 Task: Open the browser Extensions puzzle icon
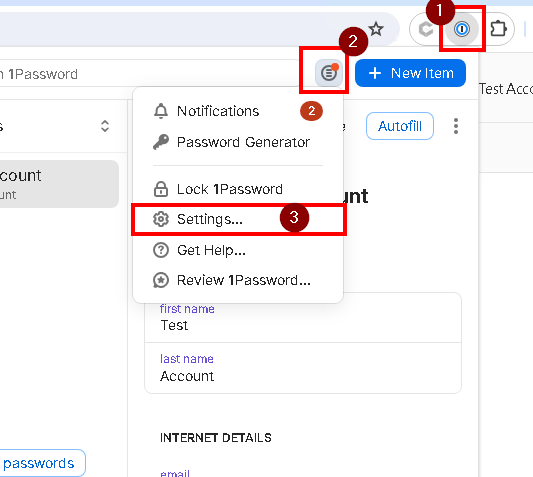pyautogui.click(x=499, y=29)
